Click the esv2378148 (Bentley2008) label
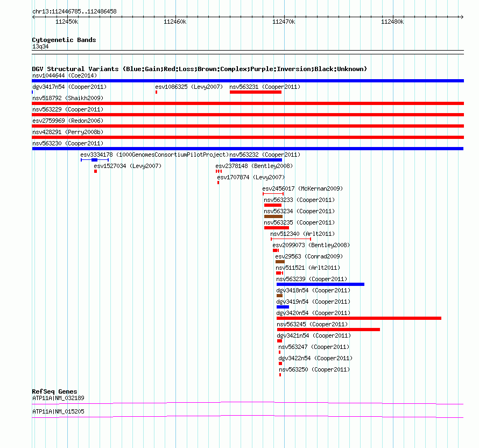The height and width of the screenshot is (448, 479). click(254, 166)
